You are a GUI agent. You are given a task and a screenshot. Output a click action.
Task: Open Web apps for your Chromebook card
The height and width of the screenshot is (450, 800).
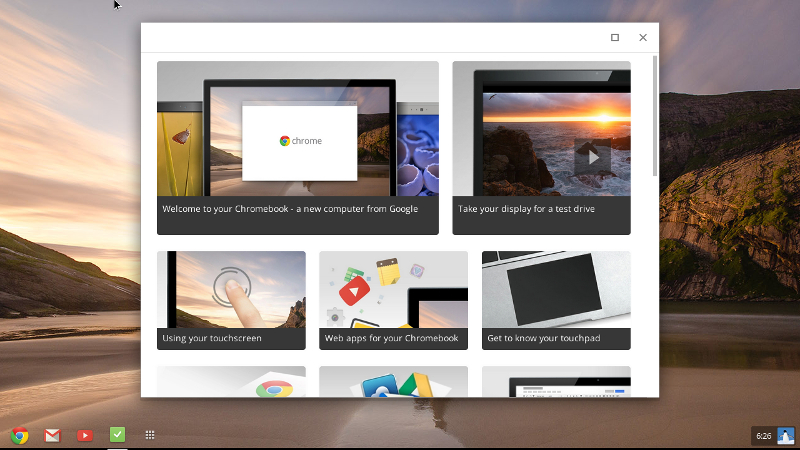(x=393, y=300)
